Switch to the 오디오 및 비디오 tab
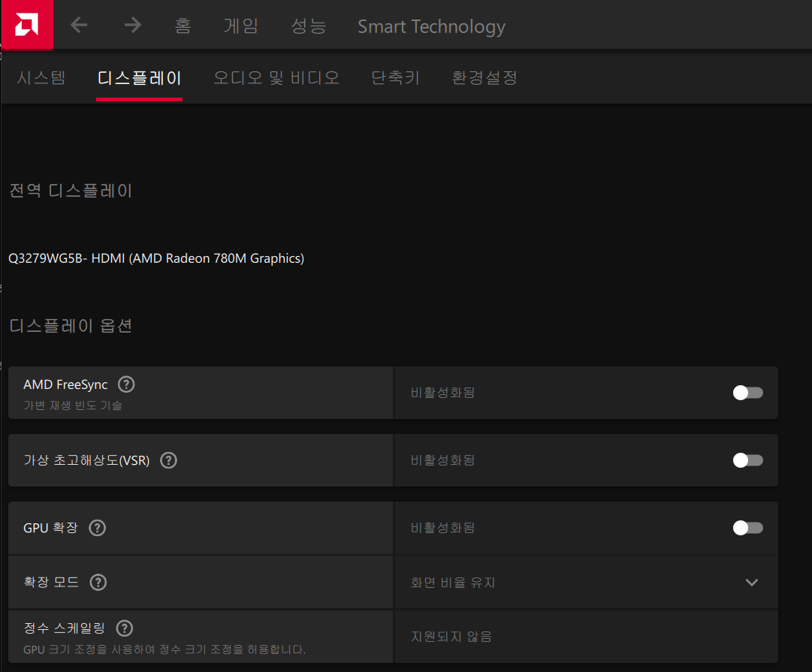The height and width of the screenshot is (672, 812). [276, 77]
